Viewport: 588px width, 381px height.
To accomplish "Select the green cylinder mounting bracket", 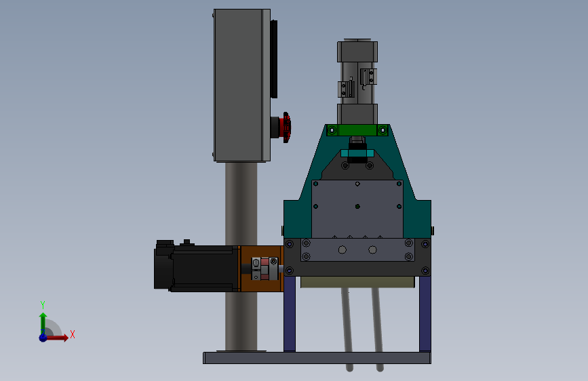I will coord(357,130).
